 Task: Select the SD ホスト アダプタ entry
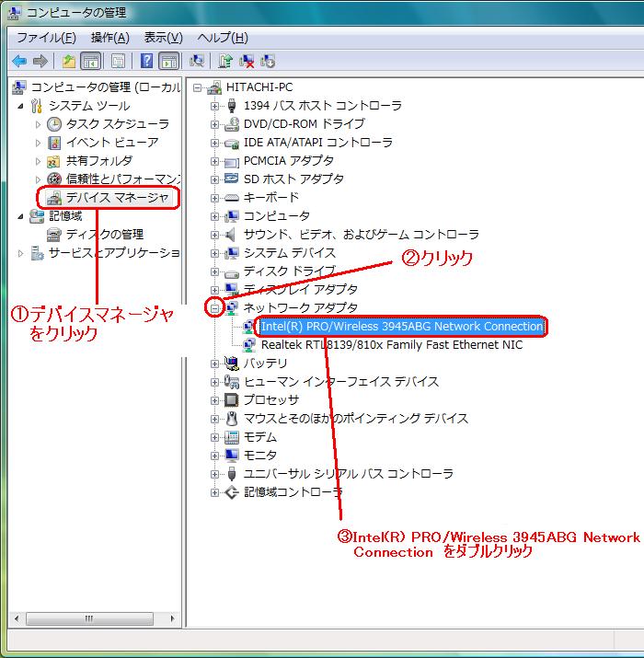point(293,179)
